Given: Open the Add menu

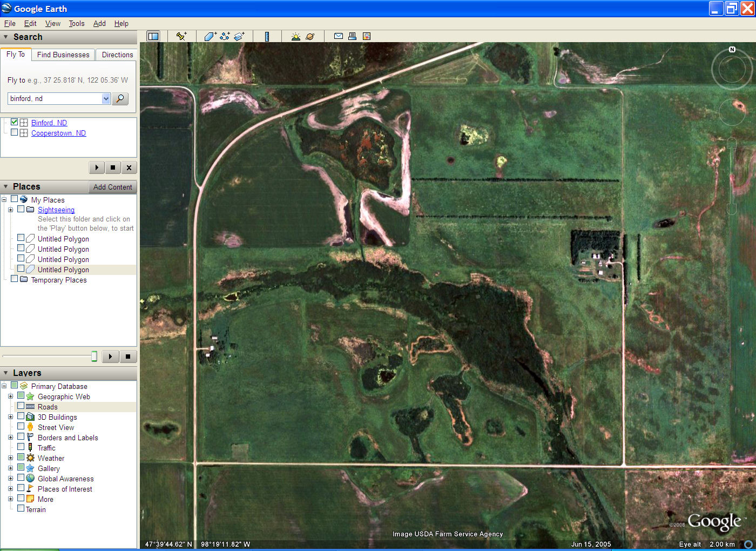Looking at the screenshot, I should (99, 23).
